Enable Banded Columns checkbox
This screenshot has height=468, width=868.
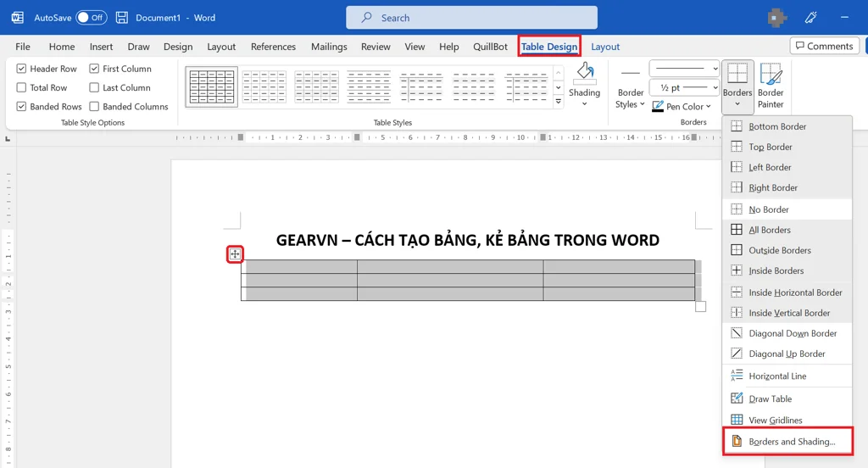pyautogui.click(x=94, y=106)
